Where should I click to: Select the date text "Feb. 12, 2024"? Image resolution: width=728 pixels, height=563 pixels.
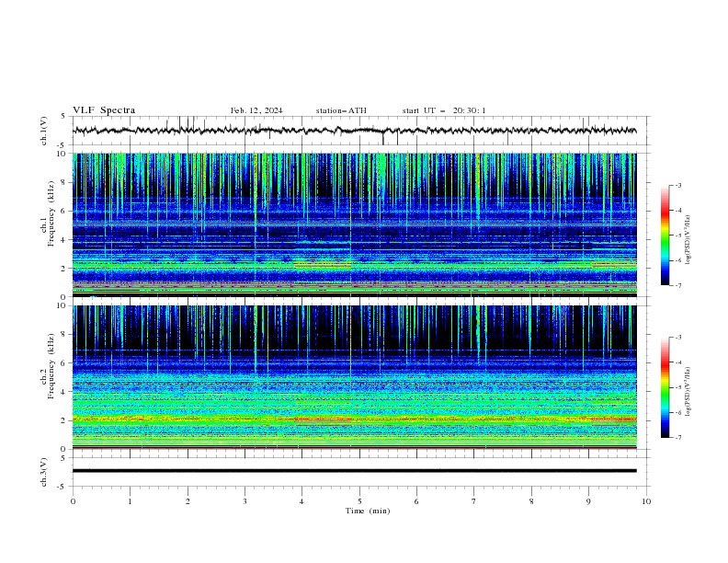point(256,110)
